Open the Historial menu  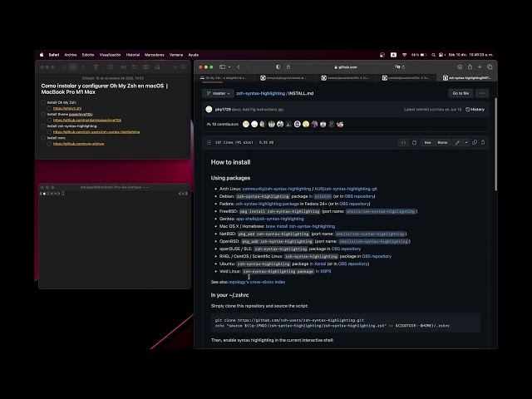pos(133,55)
